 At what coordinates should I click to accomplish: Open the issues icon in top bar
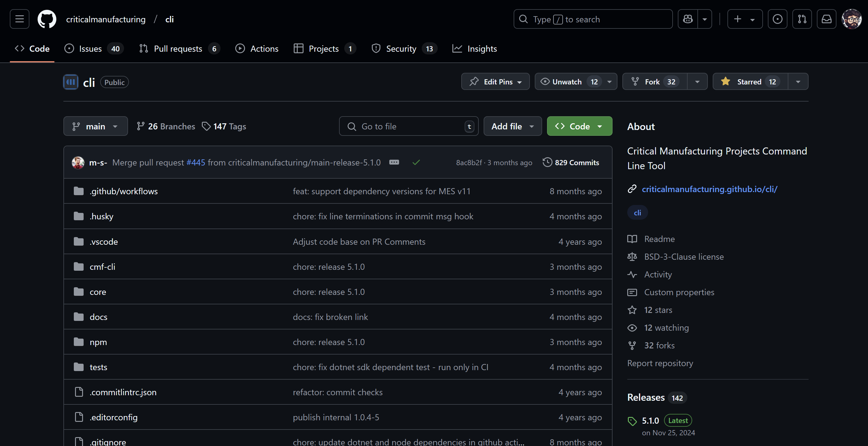[x=777, y=19]
